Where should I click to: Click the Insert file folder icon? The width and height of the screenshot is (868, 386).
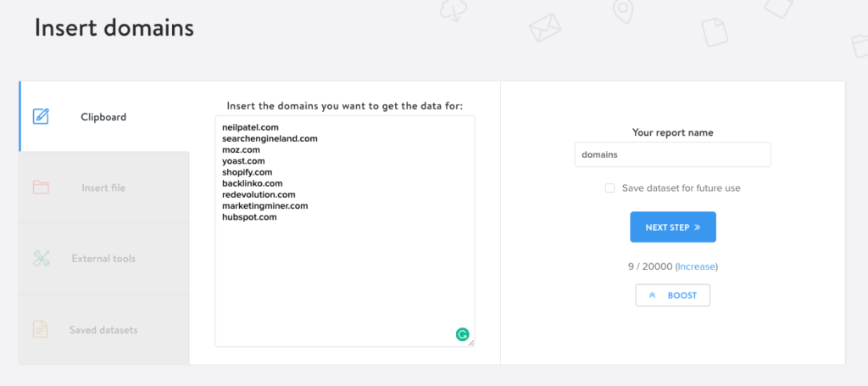coord(41,187)
